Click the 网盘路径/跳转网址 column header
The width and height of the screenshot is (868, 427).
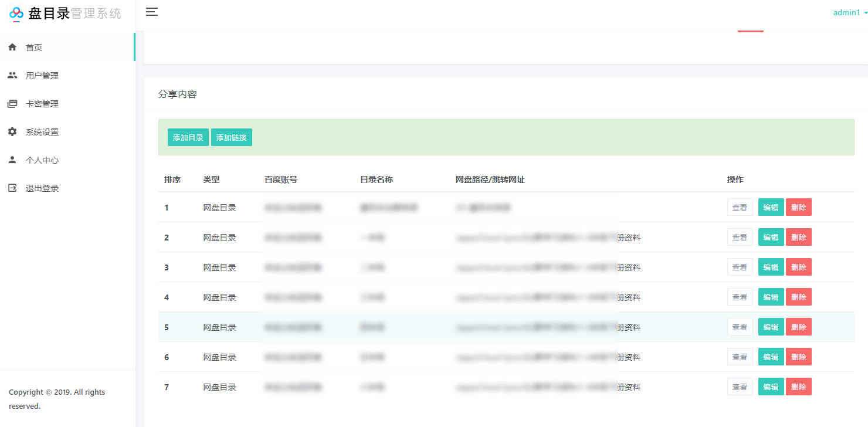(490, 179)
